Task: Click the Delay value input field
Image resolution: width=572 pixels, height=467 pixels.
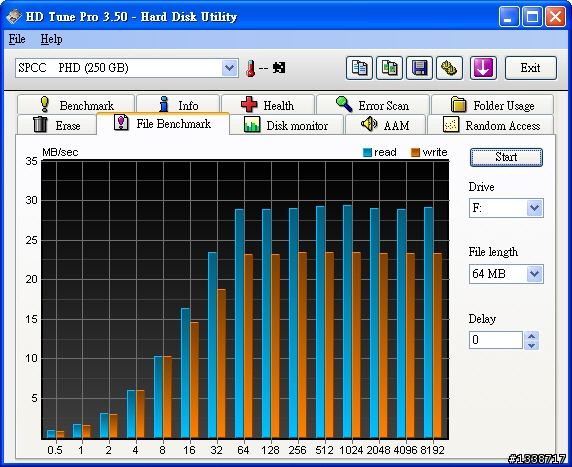Action: (496, 340)
